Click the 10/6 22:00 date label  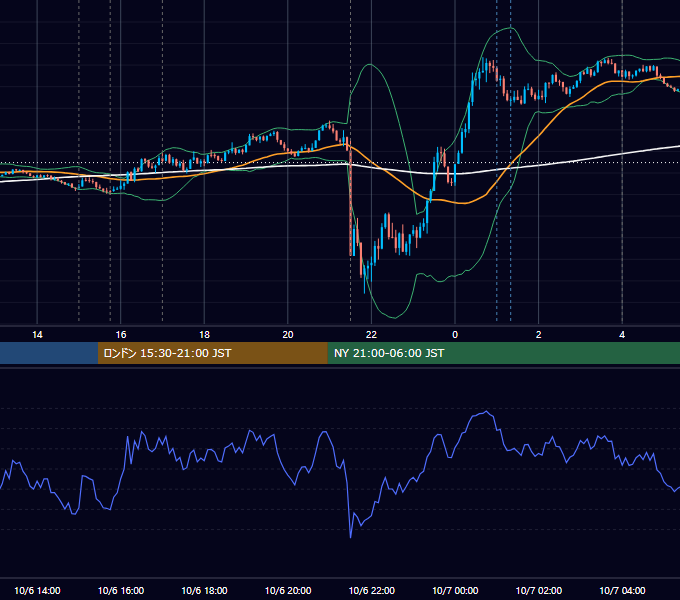372,590
